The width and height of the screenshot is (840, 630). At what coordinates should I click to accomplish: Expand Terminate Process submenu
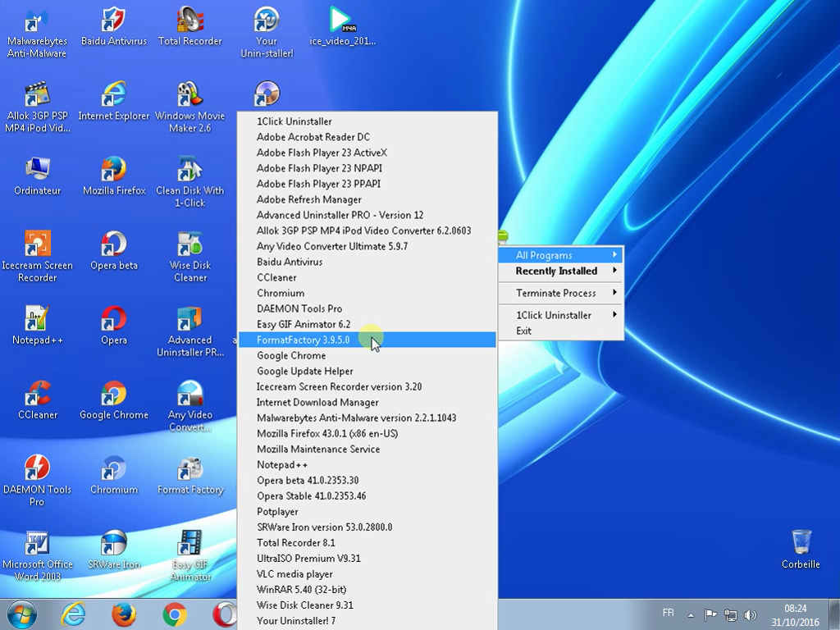561,293
